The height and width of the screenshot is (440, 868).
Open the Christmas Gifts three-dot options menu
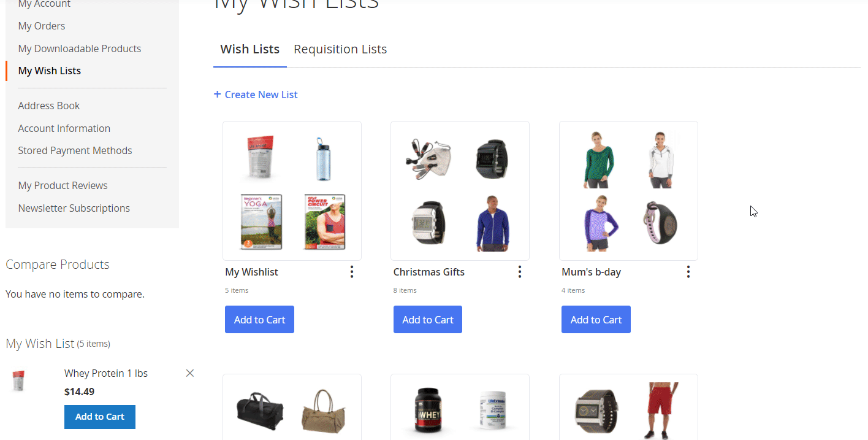tap(520, 272)
